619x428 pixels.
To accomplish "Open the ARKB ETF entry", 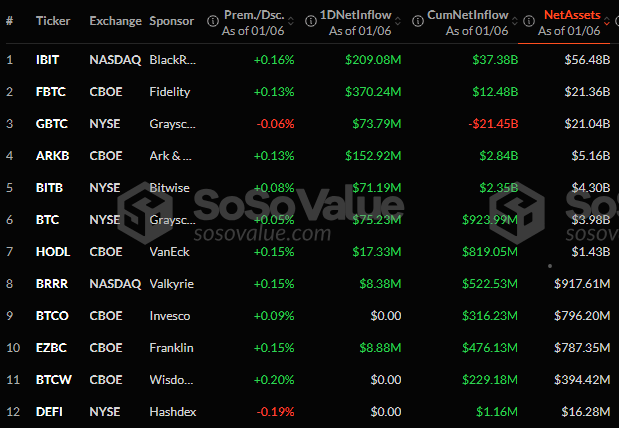I will pyautogui.click(x=50, y=156).
